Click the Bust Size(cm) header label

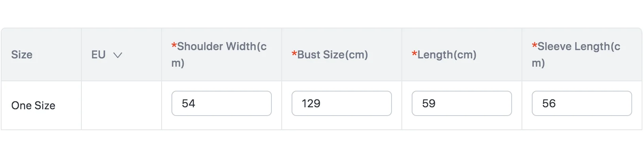click(330, 54)
